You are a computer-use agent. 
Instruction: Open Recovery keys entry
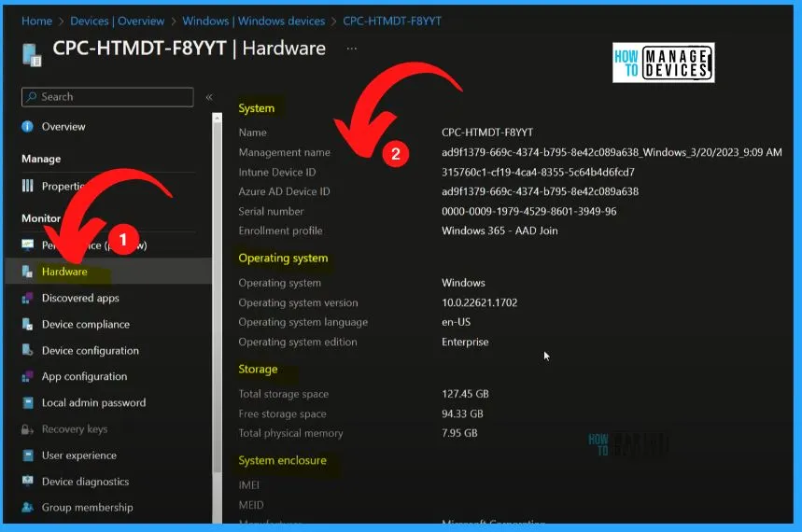[x=75, y=429]
